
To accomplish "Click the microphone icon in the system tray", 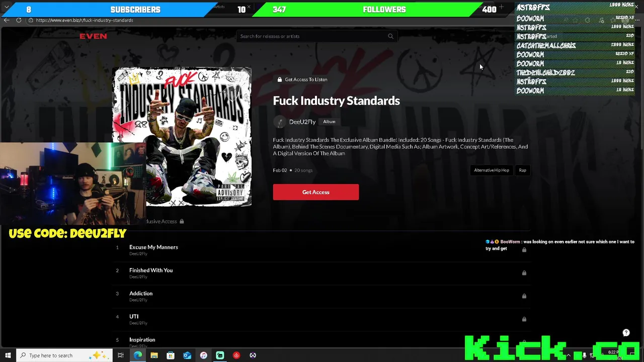I will [x=584, y=355].
